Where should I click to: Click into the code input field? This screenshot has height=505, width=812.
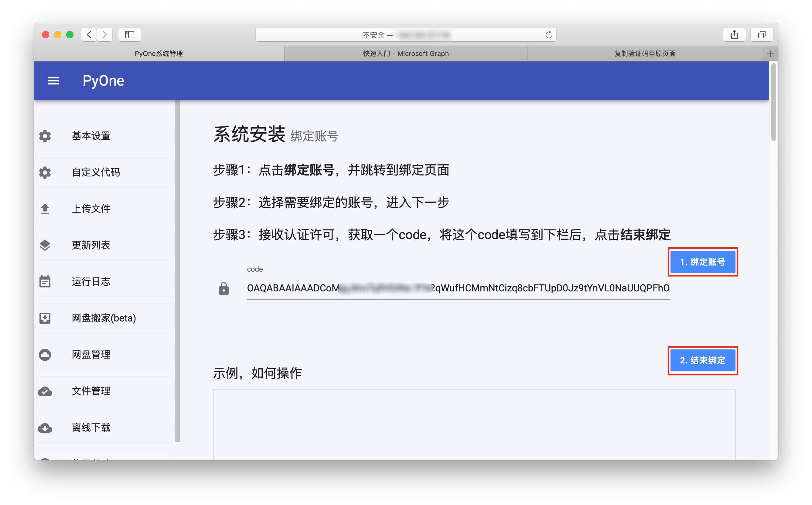(x=458, y=288)
